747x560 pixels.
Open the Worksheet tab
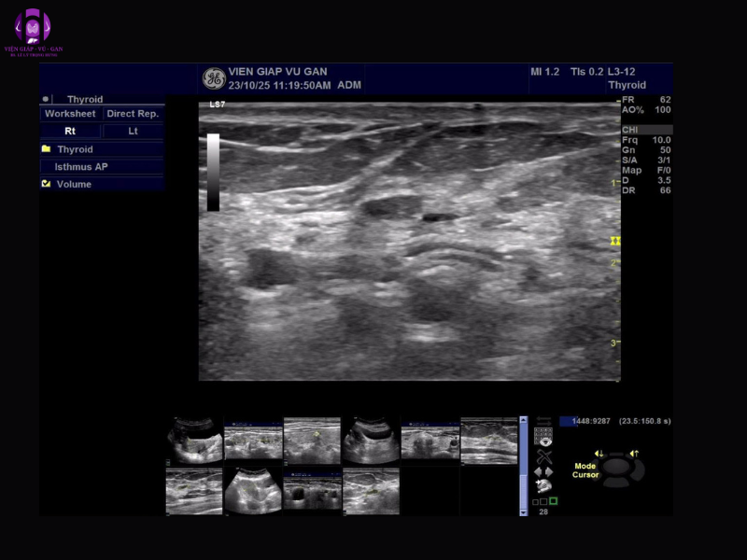pyautogui.click(x=70, y=113)
